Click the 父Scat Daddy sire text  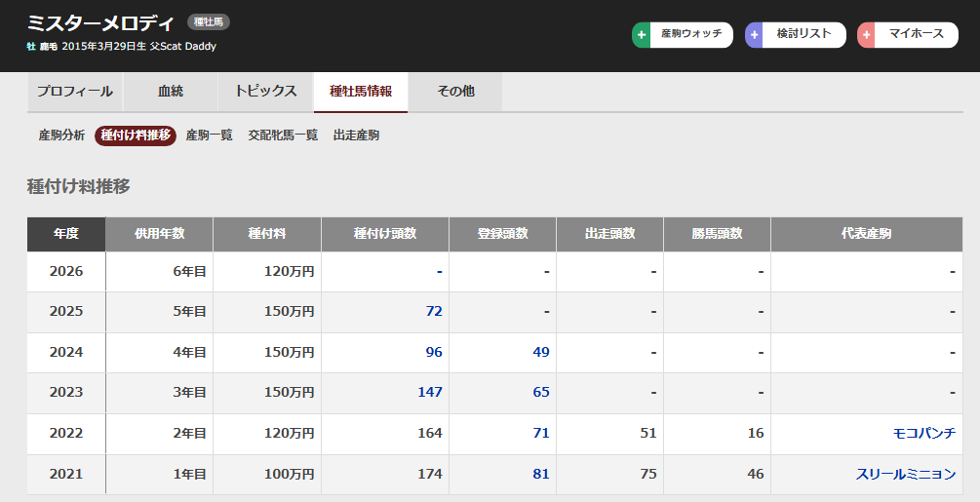182,47
